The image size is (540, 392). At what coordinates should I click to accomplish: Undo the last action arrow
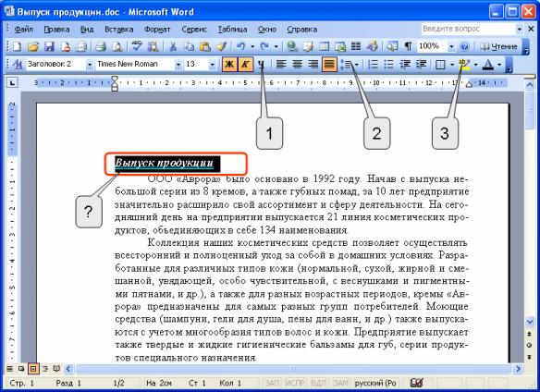pos(241,46)
